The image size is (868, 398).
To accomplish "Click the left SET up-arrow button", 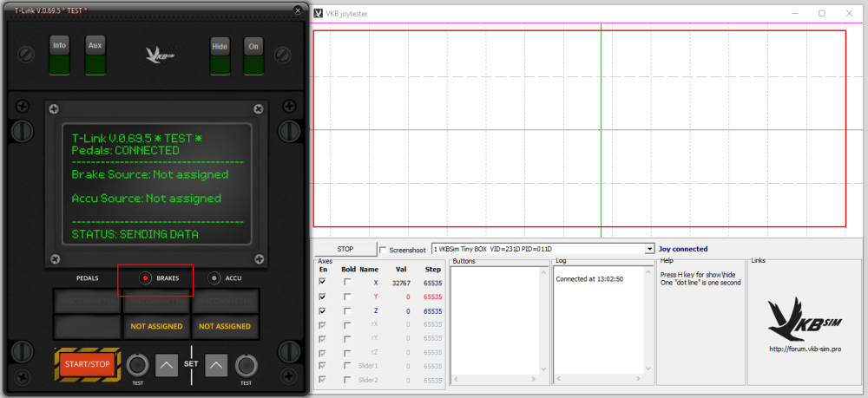I will point(167,364).
